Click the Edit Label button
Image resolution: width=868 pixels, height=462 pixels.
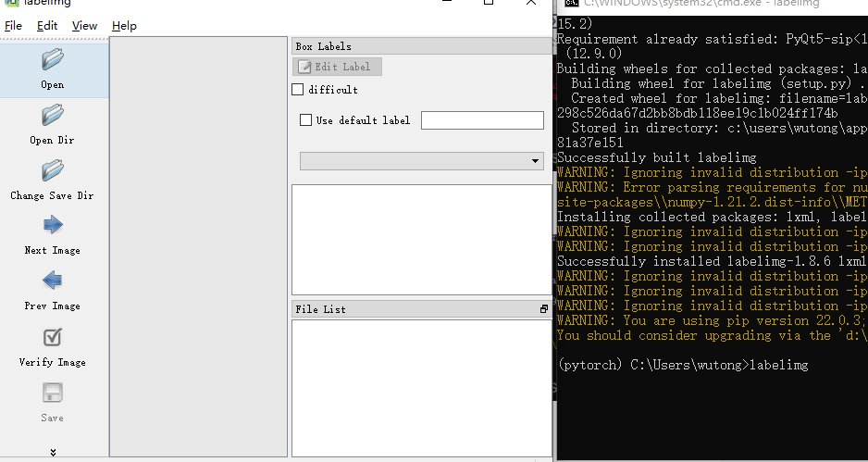(337, 67)
